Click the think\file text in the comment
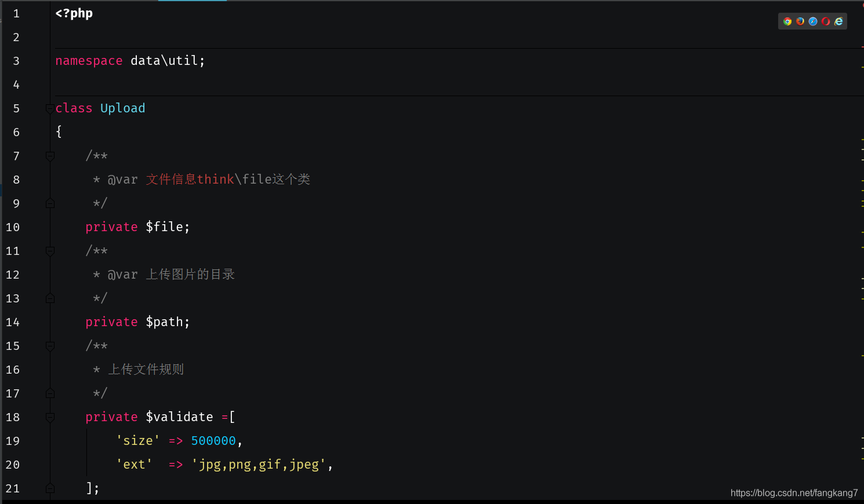The width and height of the screenshot is (864, 504). click(x=235, y=180)
